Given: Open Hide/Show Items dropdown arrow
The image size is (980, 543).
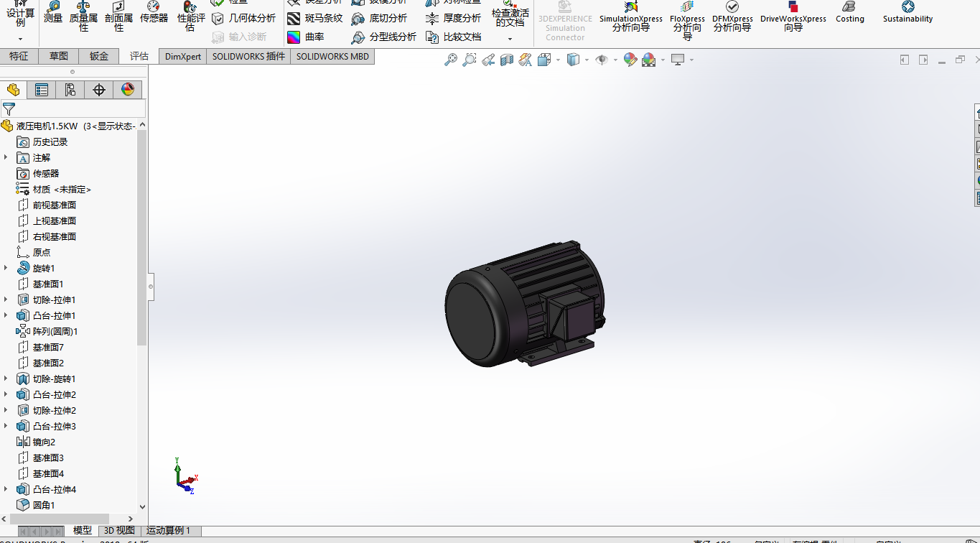Looking at the screenshot, I should click(x=615, y=60).
